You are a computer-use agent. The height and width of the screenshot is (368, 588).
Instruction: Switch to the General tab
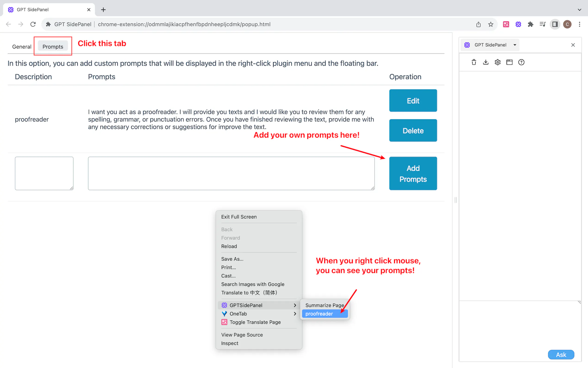click(x=22, y=47)
